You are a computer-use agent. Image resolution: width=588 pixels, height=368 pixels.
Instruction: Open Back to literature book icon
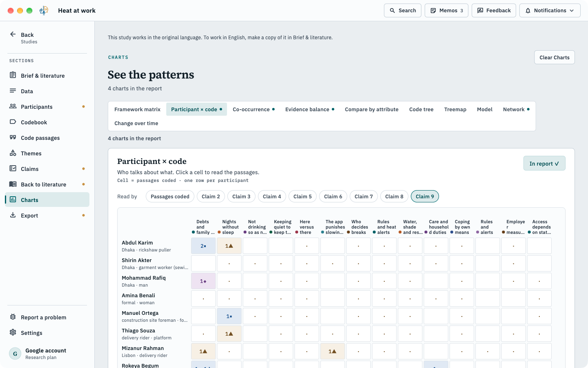pos(13,184)
